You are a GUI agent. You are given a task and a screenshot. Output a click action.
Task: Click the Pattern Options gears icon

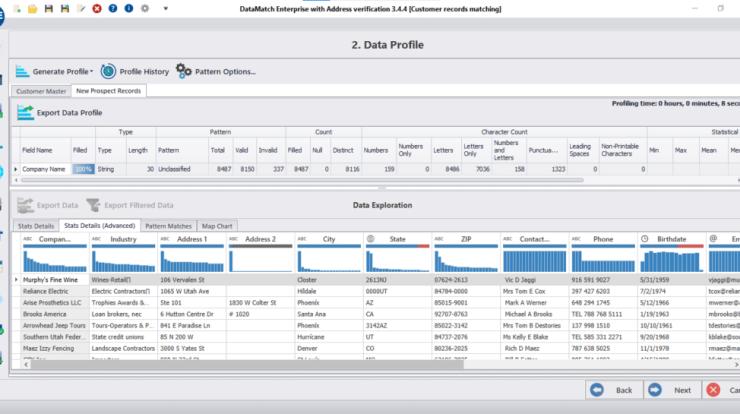(184, 71)
